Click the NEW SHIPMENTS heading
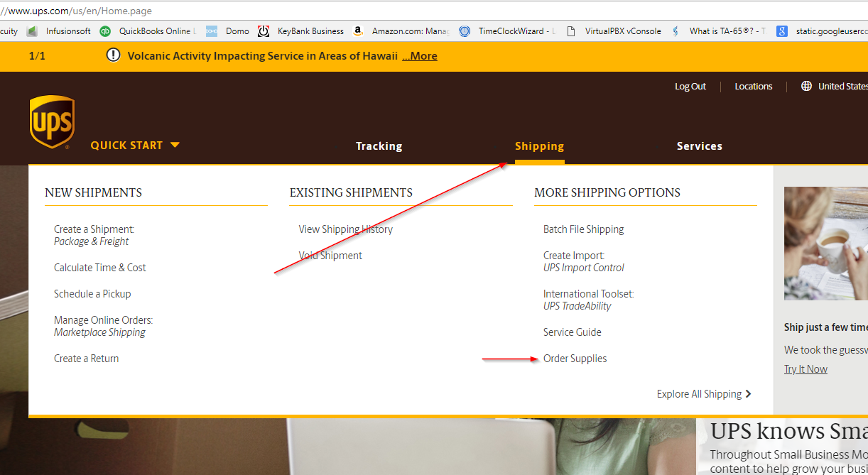The image size is (868, 475). (93, 192)
